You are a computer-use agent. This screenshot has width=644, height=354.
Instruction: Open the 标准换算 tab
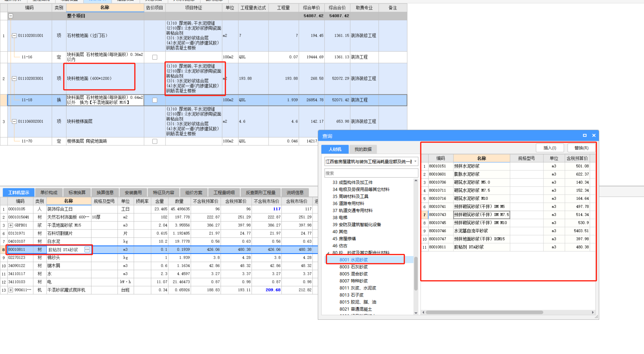77,193
